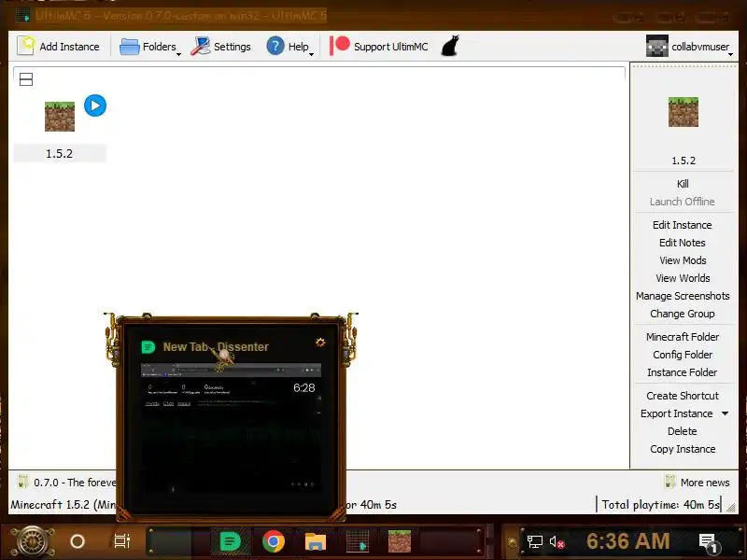Screen dimensions: 747x560
Task: Open Google Chrome from the taskbar
Action: click(274, 541)
